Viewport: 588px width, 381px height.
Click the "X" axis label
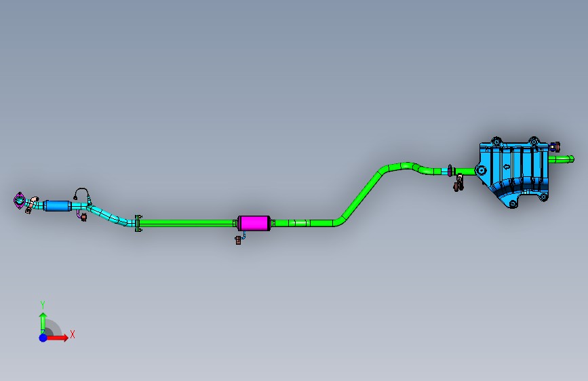(x=73, y=334)
